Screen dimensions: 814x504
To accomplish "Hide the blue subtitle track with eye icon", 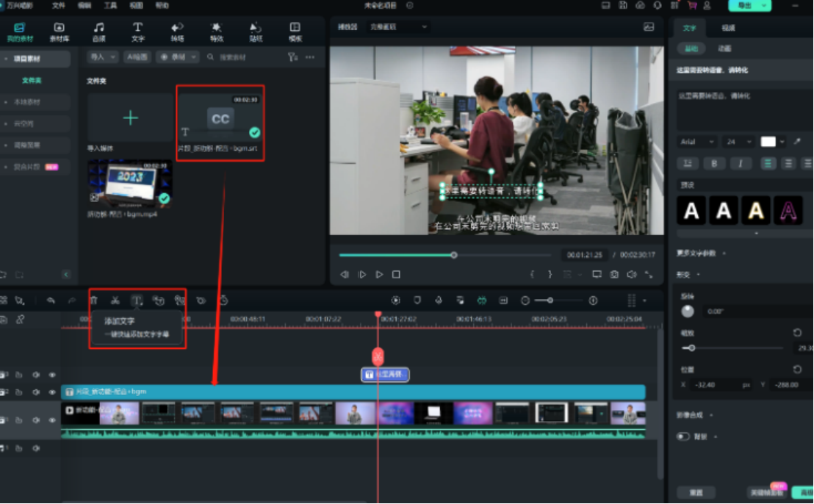I will (52, 393).
